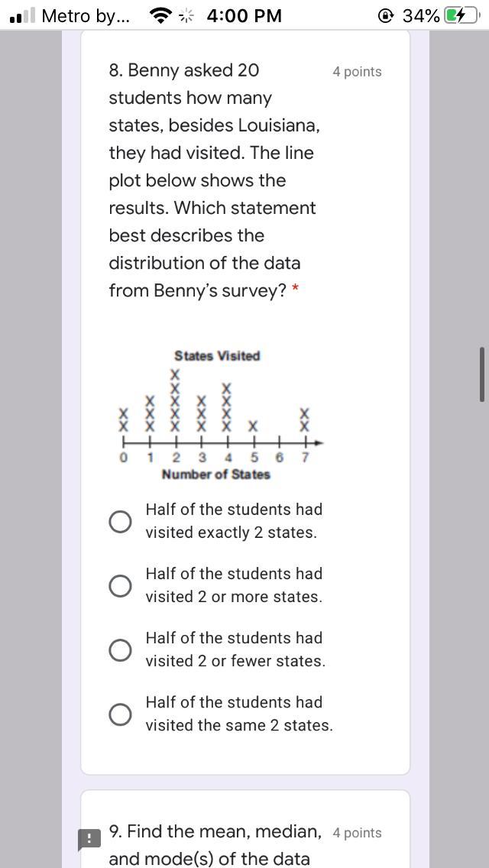Tap the Wi-Fi status icon

160,15
